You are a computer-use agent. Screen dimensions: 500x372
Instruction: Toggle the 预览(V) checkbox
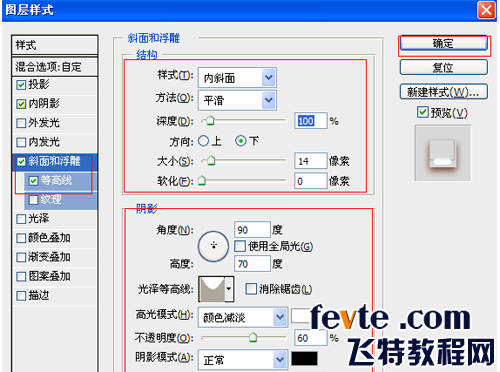pyautogui.click(x=422, y=112)
